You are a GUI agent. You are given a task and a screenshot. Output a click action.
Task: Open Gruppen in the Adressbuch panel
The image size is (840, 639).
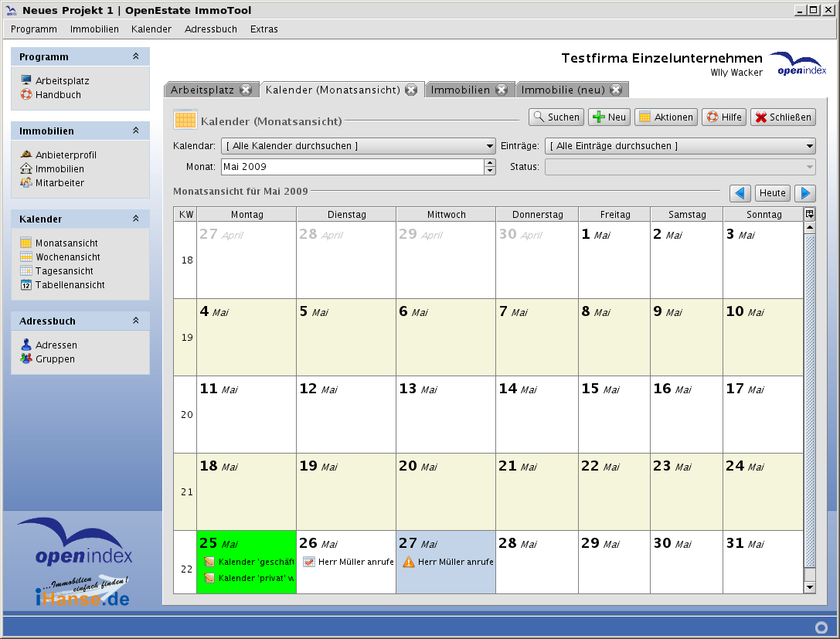[x=55, y=359]
